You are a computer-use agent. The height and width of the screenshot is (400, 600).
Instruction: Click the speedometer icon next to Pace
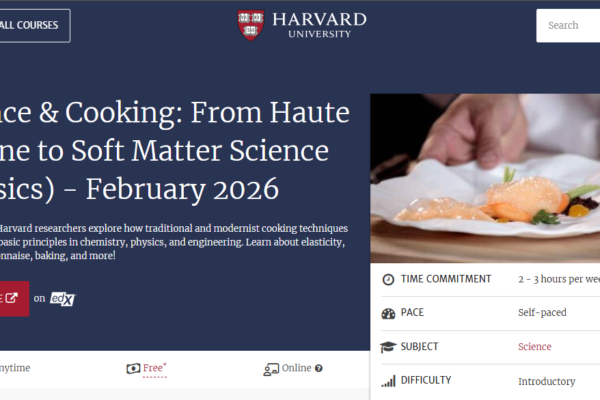(388, 313)
